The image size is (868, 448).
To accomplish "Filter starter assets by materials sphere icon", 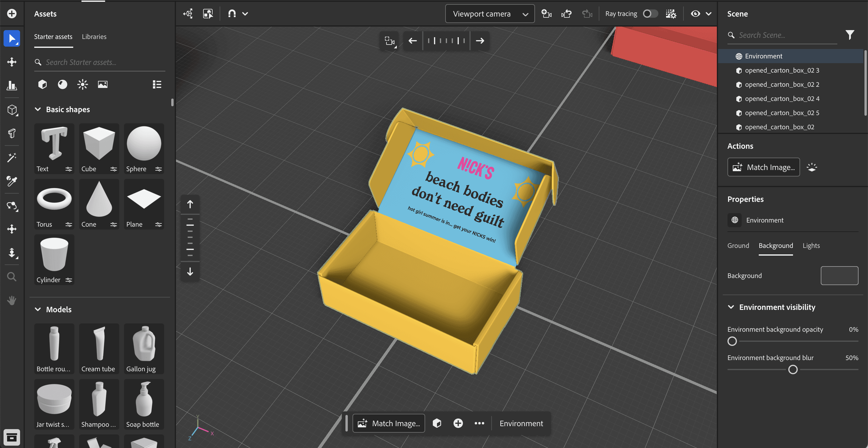I will click(x=62, y=84).
